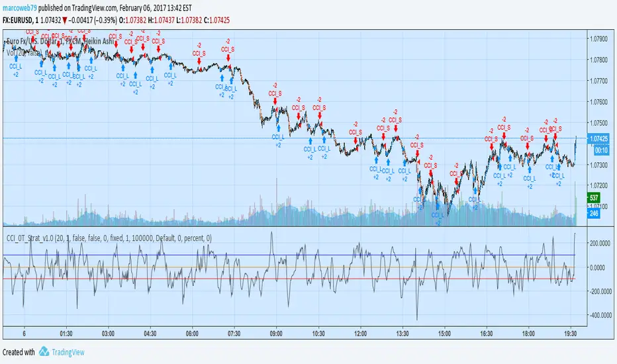Select the blue 246 volume average label
Screen dimensions: 617x364
point(594,214)
